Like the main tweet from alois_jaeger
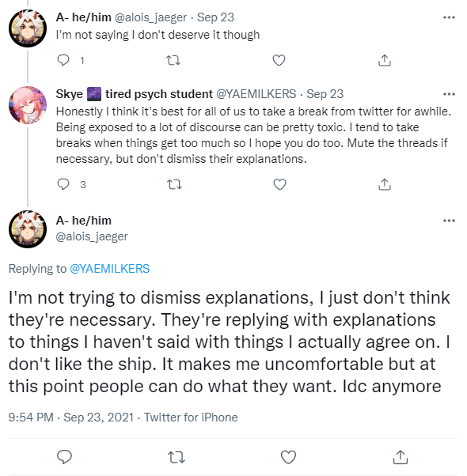The height and width of the screenshot is (476, 467). click(x=288, y=457)
